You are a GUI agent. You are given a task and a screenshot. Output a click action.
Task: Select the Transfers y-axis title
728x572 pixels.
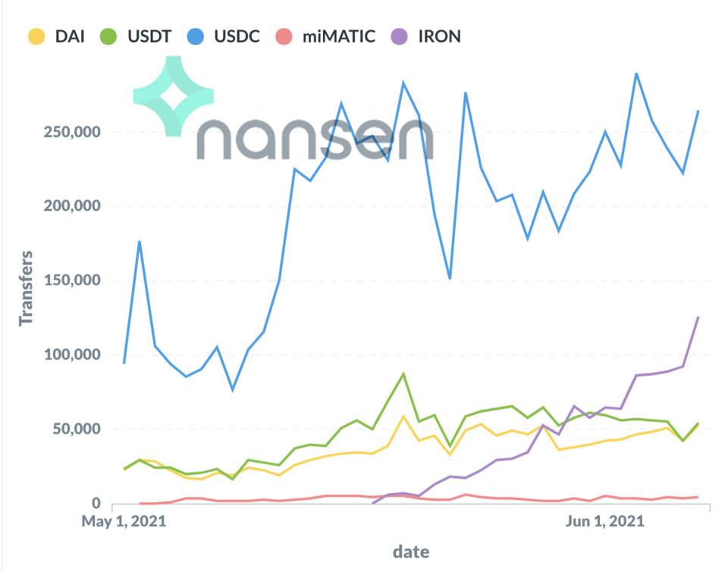pos(27,288)
